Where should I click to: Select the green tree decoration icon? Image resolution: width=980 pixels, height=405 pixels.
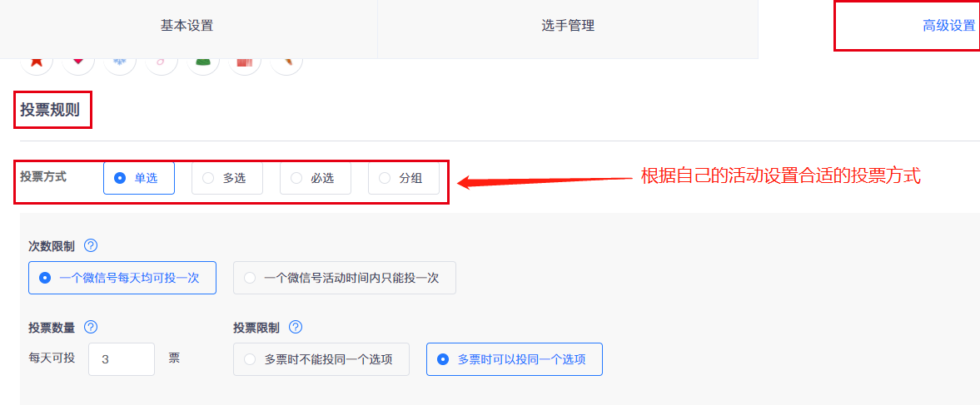point(203,64)
